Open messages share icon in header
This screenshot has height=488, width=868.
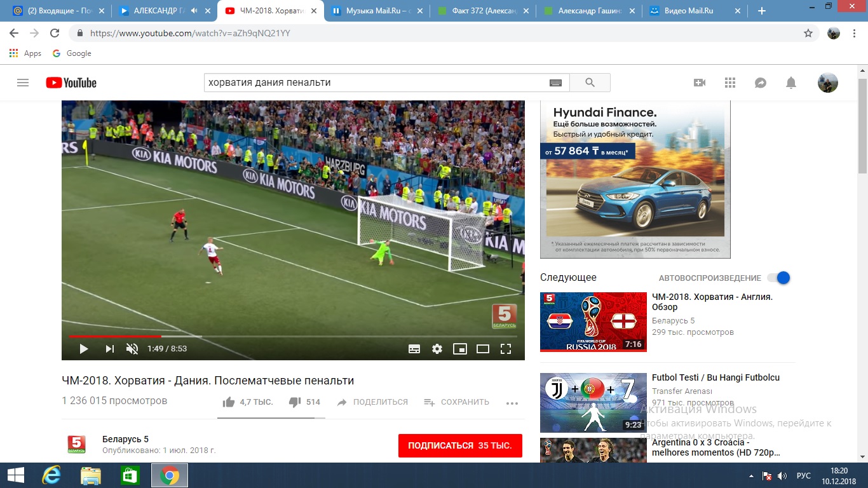[x=761, y=83]
